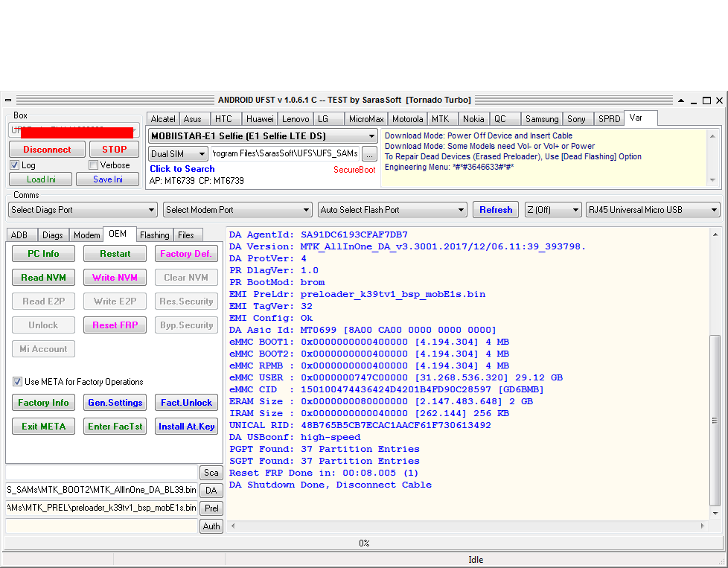Click the Click to Search link
728x568 pixels.
[x=182, y=169]
